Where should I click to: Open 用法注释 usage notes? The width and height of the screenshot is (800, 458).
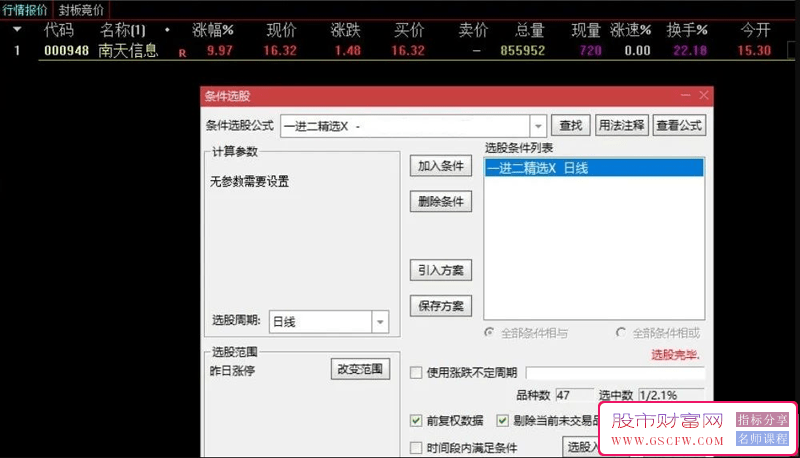coord(621,125)
